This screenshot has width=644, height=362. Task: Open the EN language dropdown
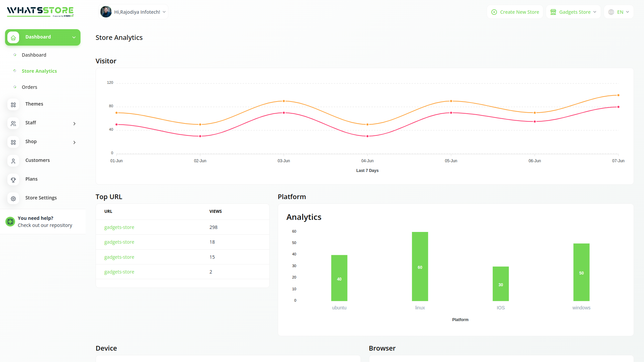point(619,12)
